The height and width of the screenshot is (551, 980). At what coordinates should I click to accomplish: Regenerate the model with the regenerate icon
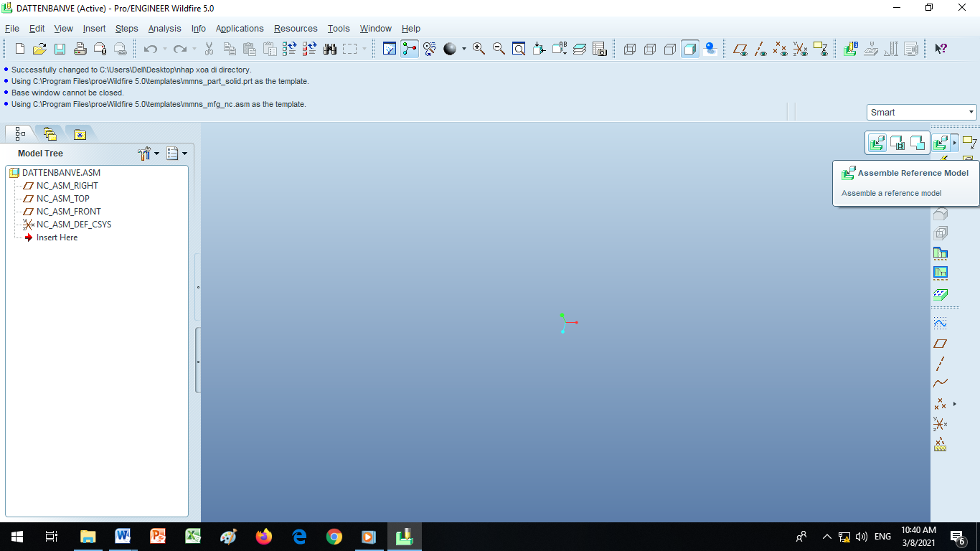(289, 49)
